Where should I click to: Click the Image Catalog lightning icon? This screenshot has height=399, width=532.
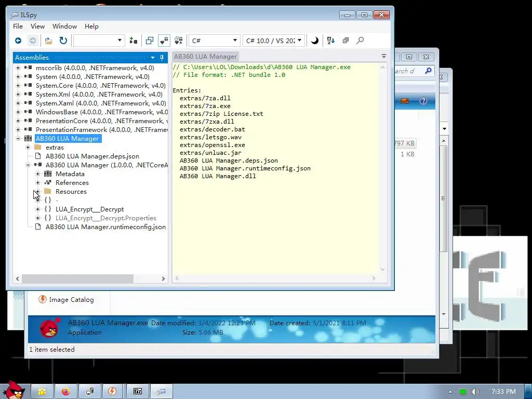43,299
